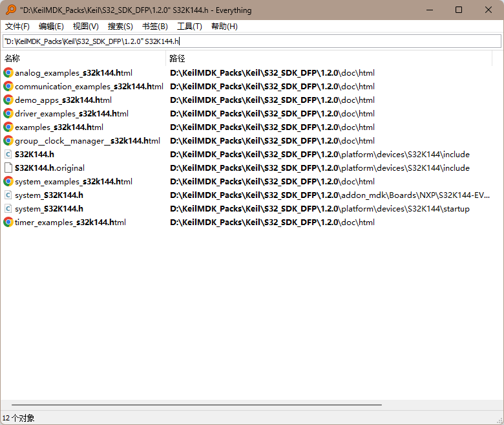This screenshot has width=504, height=425.
Task: Click status bar text 12 个对象
Action: click(x=18, y=418)
